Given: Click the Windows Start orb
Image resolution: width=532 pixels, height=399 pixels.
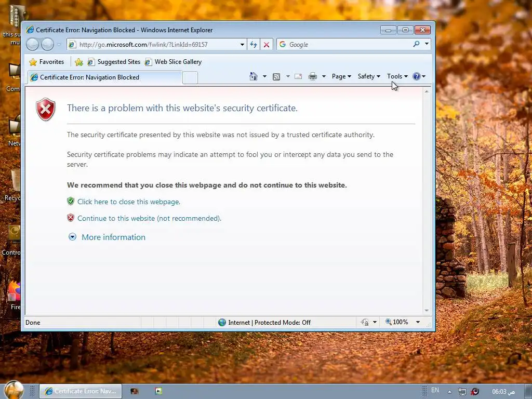Looking at the screenshot, I should pyautogui.click(x=14, y=390).
